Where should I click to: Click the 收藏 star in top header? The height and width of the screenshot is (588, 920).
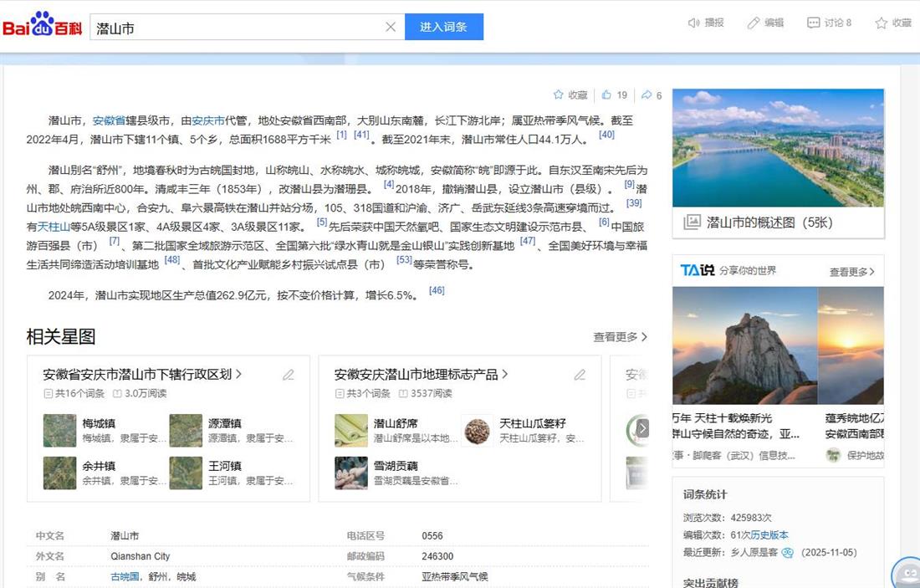click(x=881, y=23)
